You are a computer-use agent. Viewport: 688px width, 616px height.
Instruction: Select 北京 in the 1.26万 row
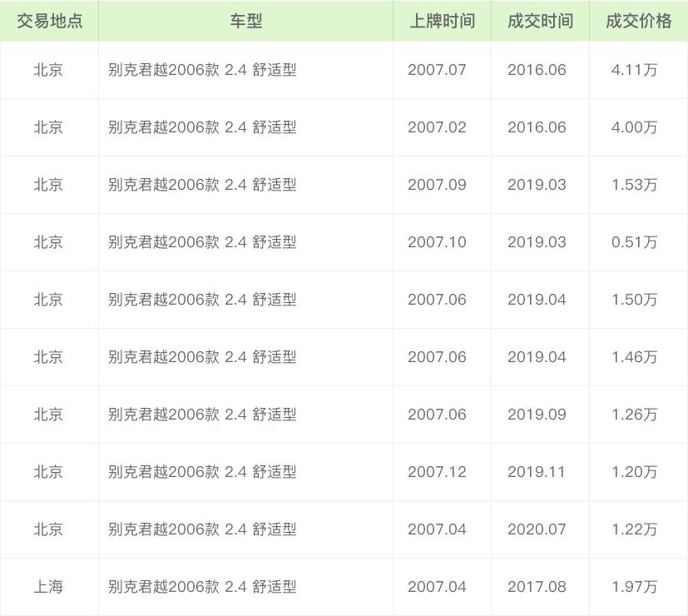click(49, 415)
